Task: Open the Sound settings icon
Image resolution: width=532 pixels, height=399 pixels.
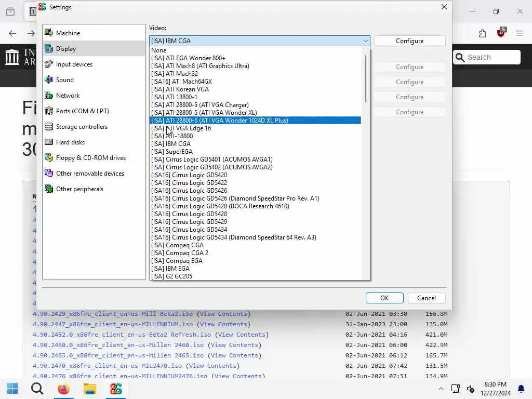Action: pyautogui.click(x=49, y=79)
